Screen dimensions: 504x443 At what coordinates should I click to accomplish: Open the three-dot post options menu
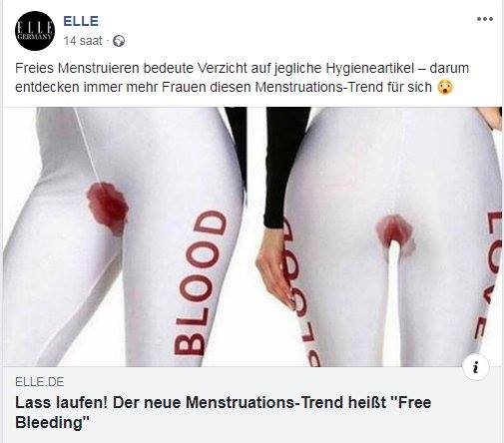coord(484,19)
